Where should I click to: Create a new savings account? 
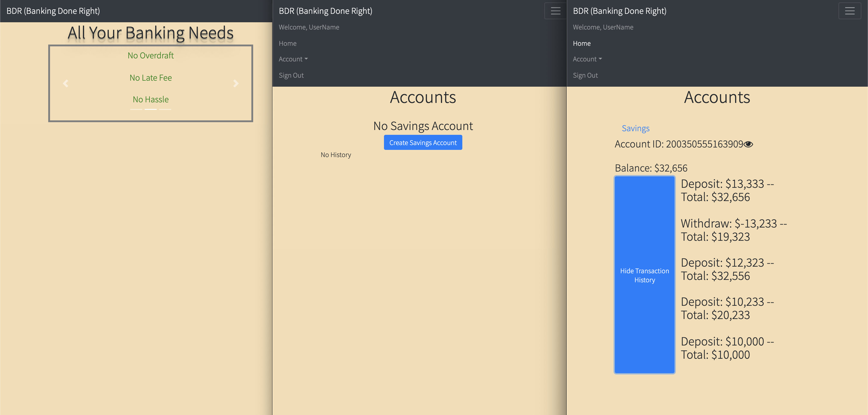(x=423, y=142)
